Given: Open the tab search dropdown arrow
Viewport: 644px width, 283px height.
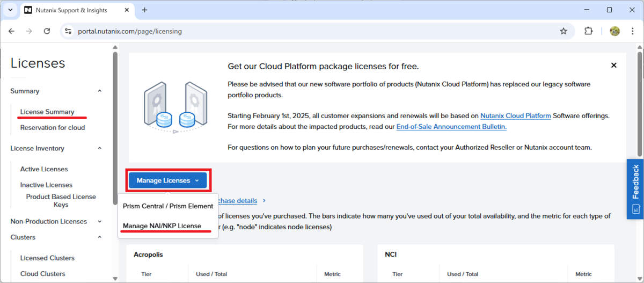Looking at the screenshot, I should click(x=10, y=10).
